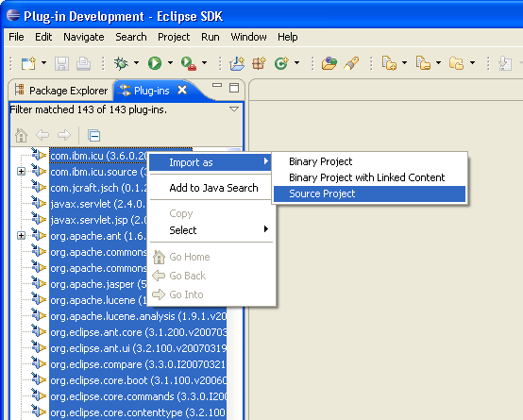523x420 pixels.
Task: Open the Project menu
Action: click(174, 37)
